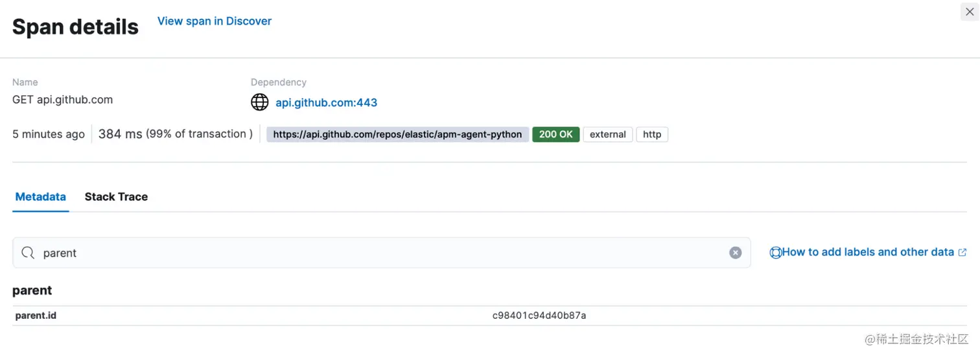The image size is (980, 357).
Task: Select the parent id value c98401c94d40b87a
Action: (539, 316)
